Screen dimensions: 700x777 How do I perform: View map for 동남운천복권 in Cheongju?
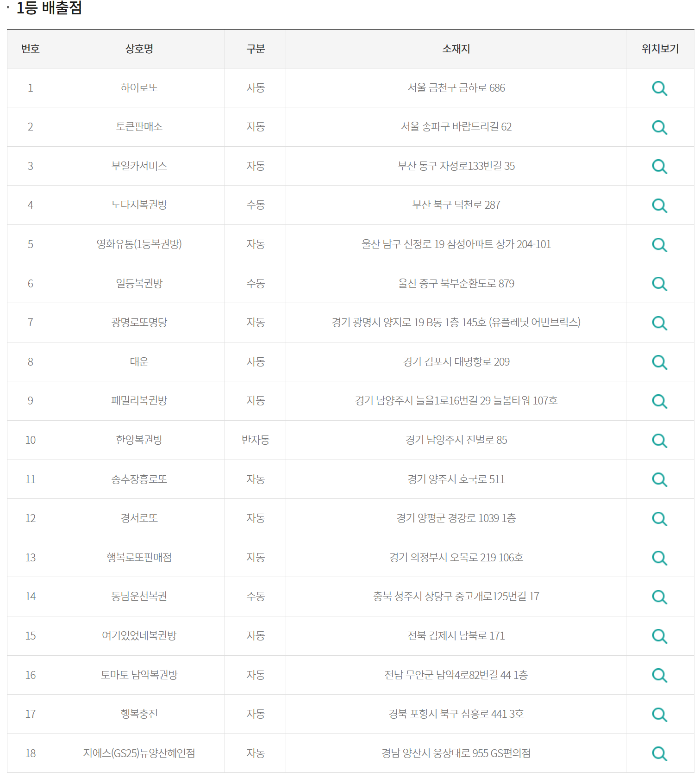pos(659,597)
